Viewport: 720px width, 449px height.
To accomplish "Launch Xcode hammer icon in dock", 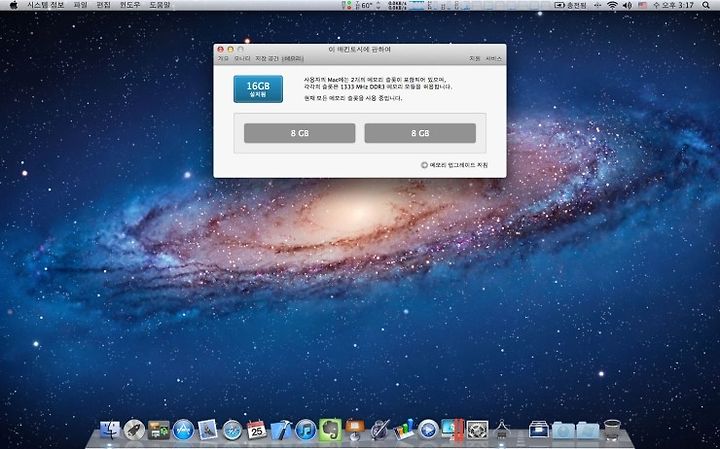I will point(281,430).
